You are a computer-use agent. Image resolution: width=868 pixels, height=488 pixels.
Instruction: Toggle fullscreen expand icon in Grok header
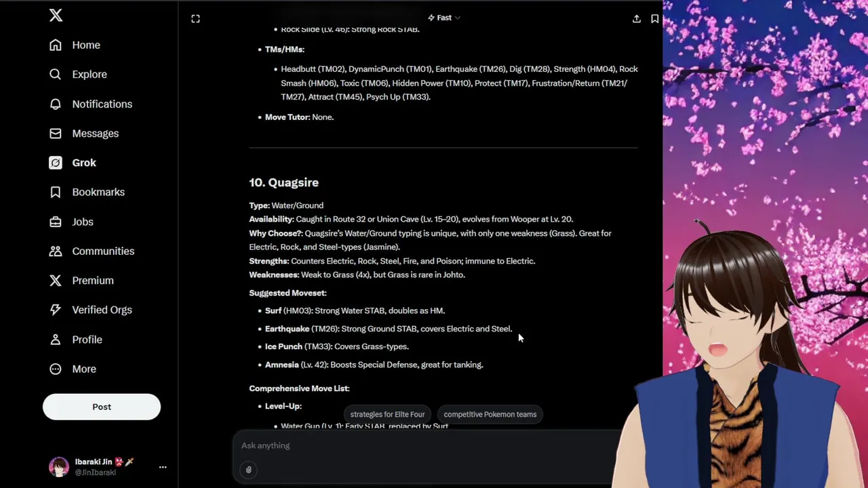click(195, 19)
